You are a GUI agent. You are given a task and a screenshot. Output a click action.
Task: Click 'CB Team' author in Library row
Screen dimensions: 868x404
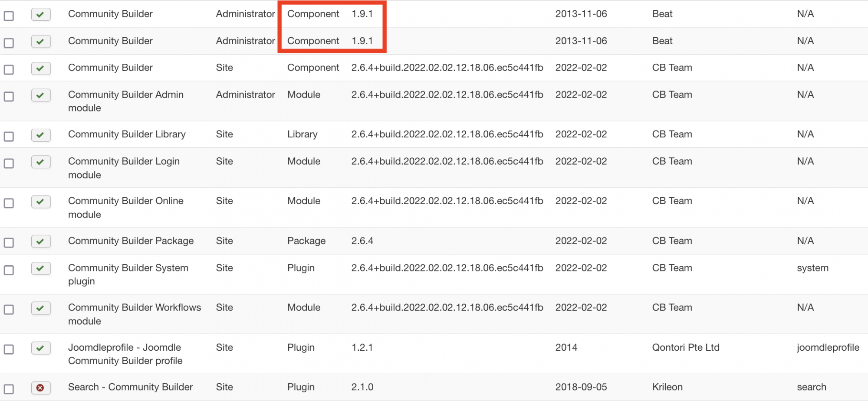672,134
